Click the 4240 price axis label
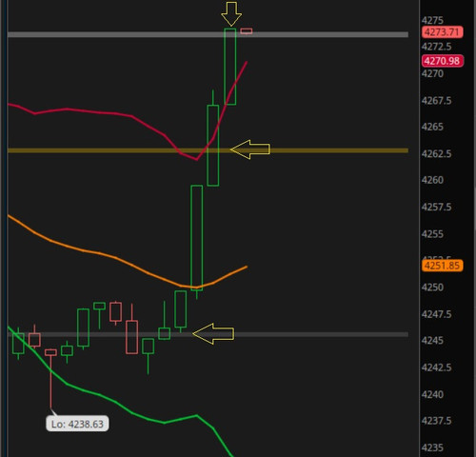Image resolution: width=476 pixels, height=457 pixels. pos(432,395)
